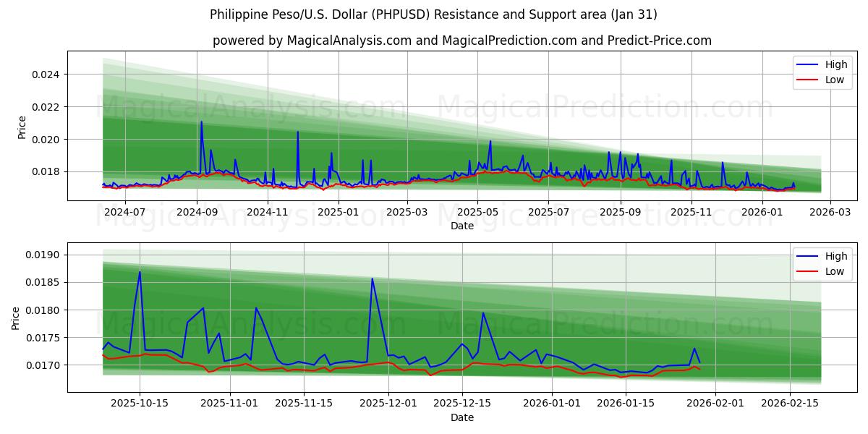Screen dimensions: 868x434
Task: Click the Date axis label on bottom chart
Action: point(463,417)
